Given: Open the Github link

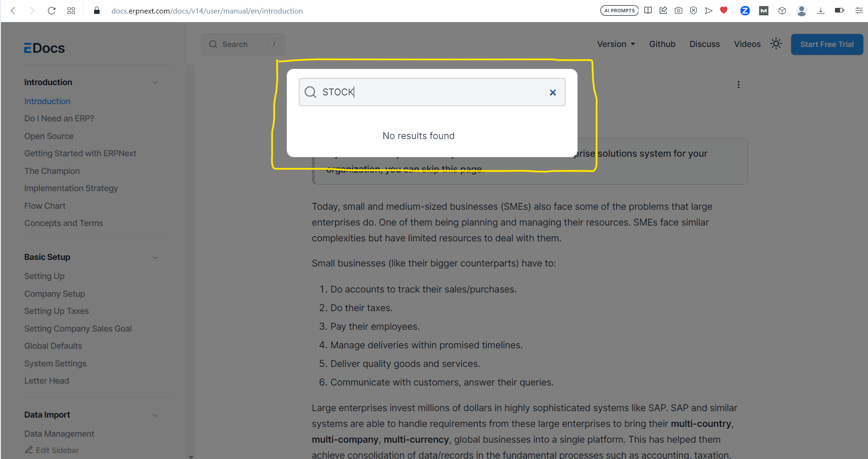Looking at the screenshot, I should coord(662,44).
